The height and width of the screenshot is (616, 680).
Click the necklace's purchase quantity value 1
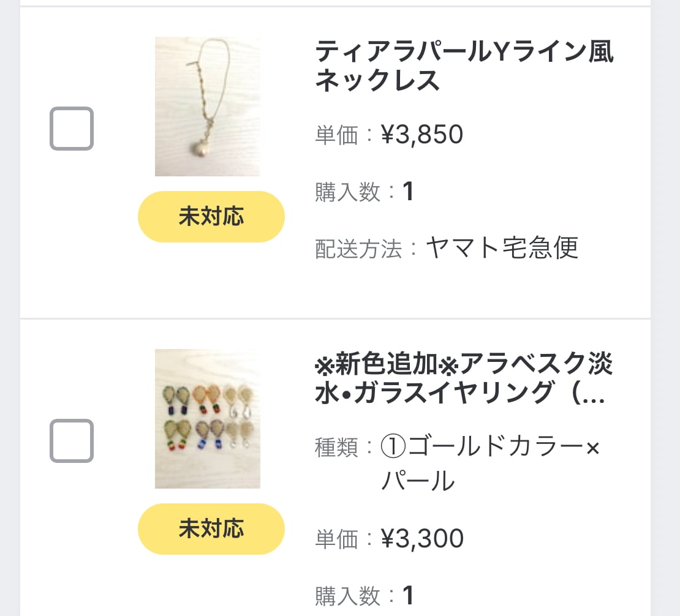(x=409, y=192)
